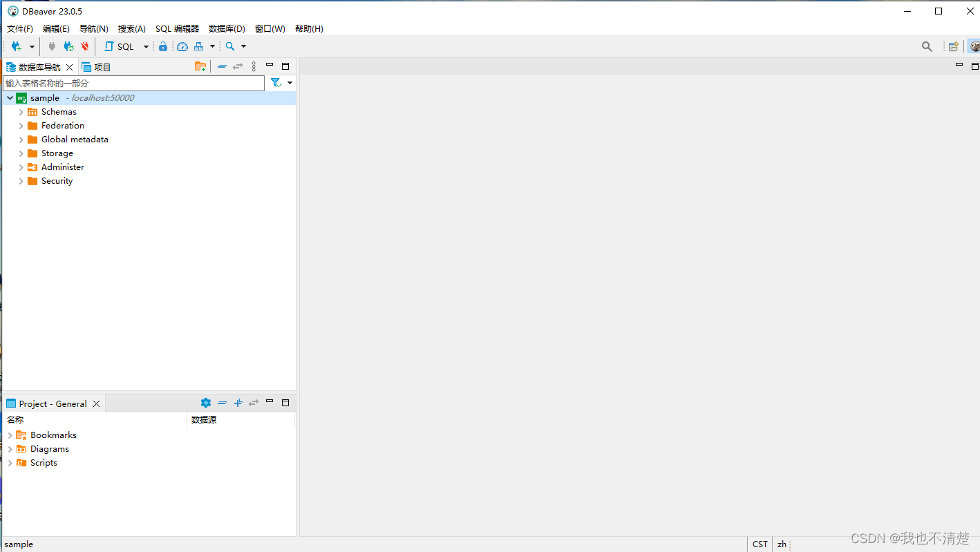Select the Diagrams item in the Project panel
The height and width of the screenshot is (552, 980).
click(x=50, y=449)
